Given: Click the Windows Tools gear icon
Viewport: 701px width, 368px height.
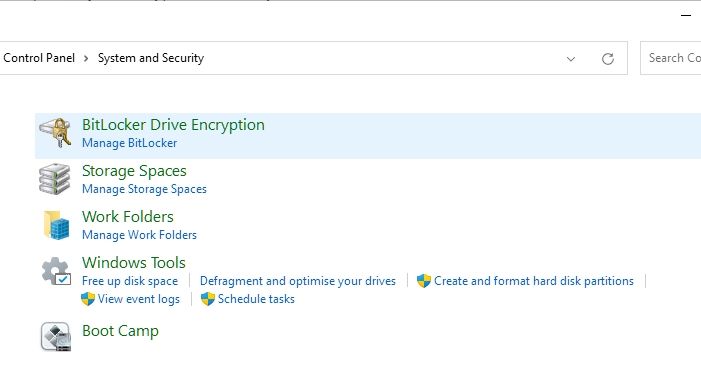Looking at the screenshot, I should click(56, 271).
